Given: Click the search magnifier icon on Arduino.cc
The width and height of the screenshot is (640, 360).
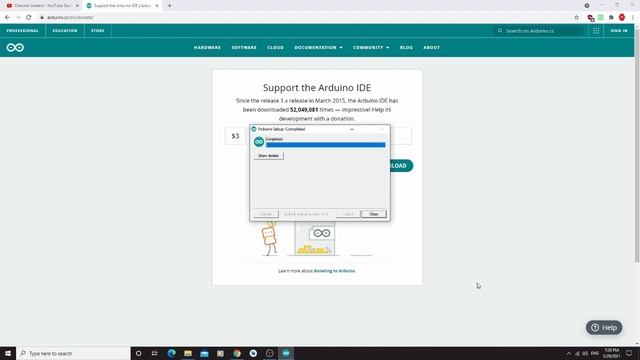Looking at the screenshot, I should click(x=500, y=31).
